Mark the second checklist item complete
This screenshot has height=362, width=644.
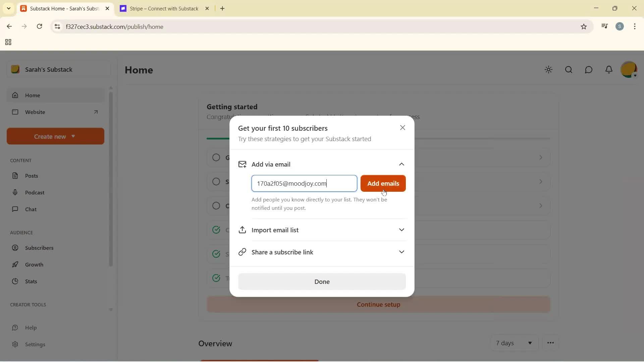tap(217, 181)
